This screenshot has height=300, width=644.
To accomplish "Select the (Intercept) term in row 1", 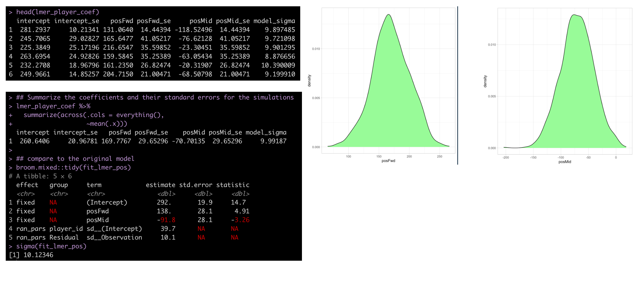I will [x=107, y=202].
